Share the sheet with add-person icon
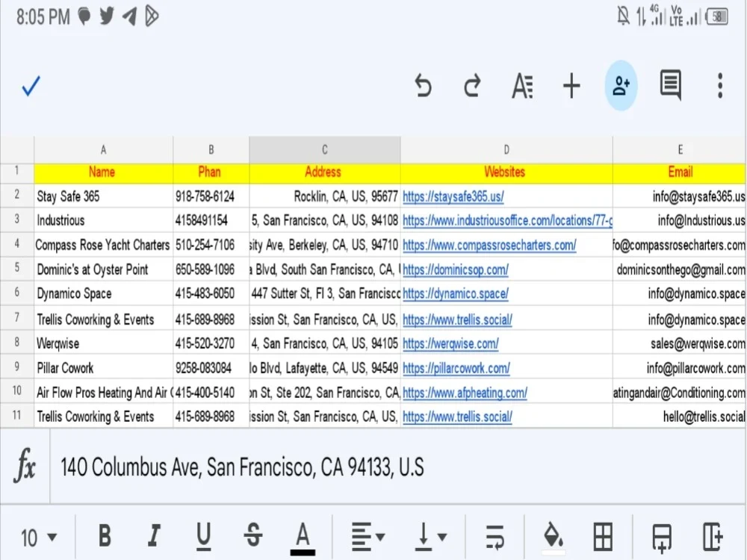The width and height of the screenshot is (747, 560). coord(622,86)
